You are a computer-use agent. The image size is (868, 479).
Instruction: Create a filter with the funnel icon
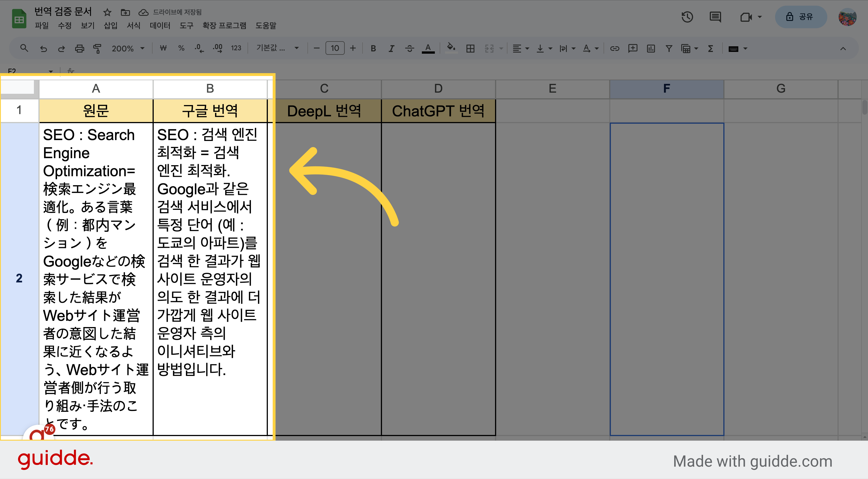669,49
